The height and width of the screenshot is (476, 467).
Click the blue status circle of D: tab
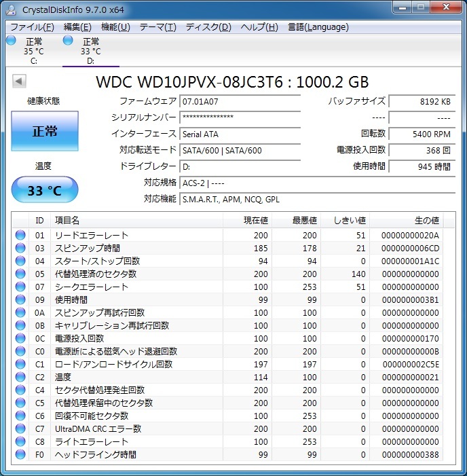pos(68,40)
